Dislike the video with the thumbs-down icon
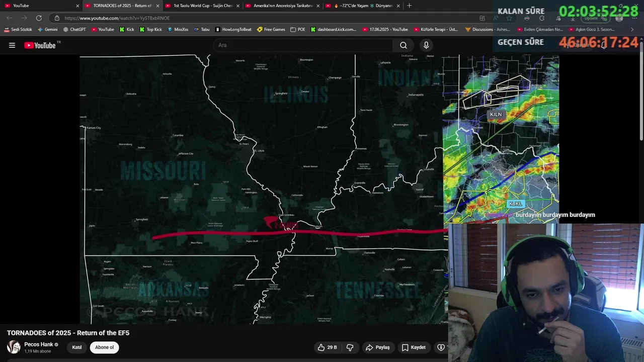The width and height of the screenshot is (644, 362). tap(350, 347)
